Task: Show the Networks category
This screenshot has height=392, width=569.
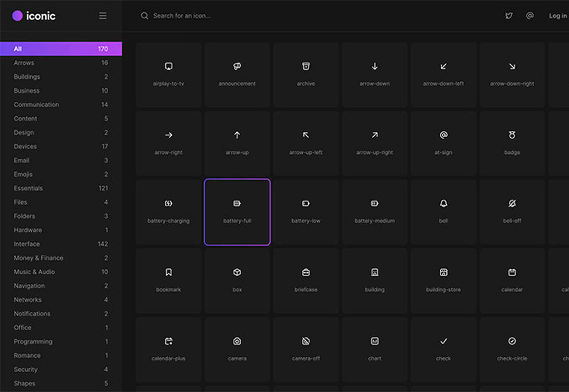Action: [61, 300]
